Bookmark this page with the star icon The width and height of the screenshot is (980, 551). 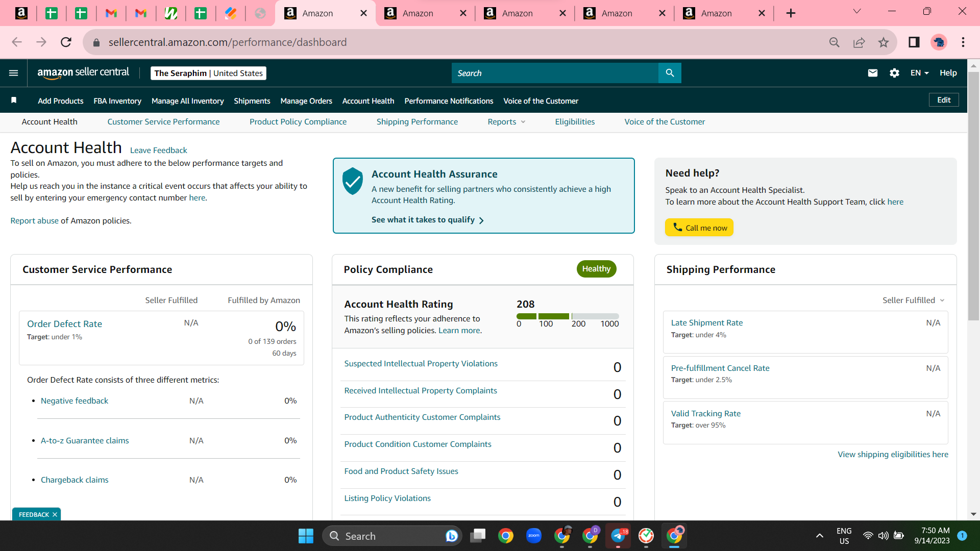coord(884,42)
